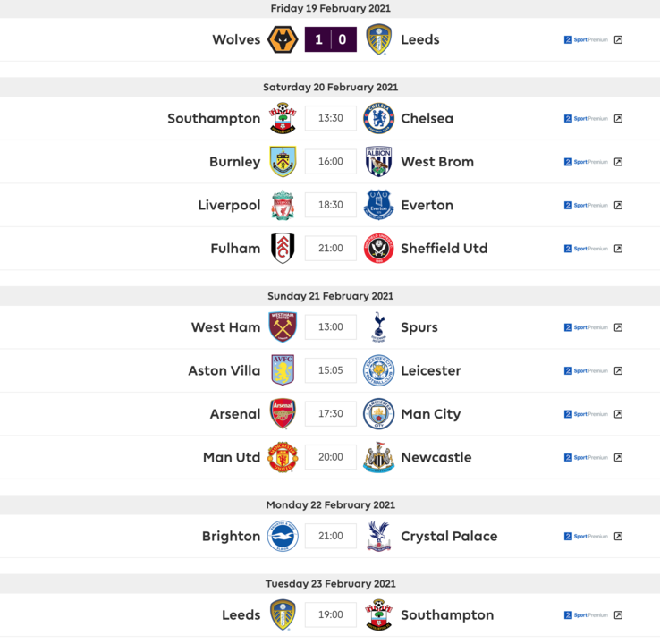
Task: Click the Everton club badge
Action: click(379, 205)
